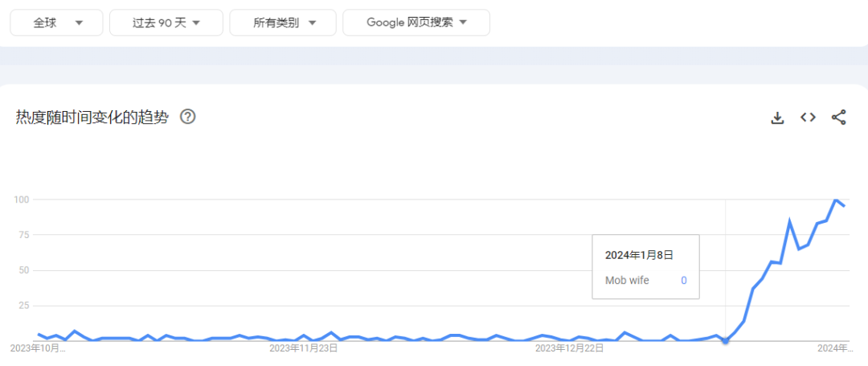The height and width of the screenshot is (366, 868).
Task: Click the 2023年10月 axis date label
Action: [x=33, y=348]
